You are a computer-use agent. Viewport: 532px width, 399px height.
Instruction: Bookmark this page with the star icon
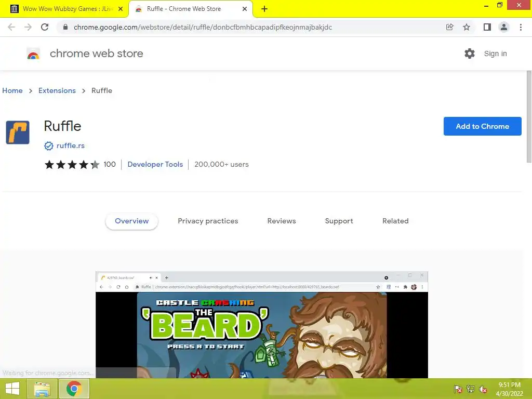point(467,27)
